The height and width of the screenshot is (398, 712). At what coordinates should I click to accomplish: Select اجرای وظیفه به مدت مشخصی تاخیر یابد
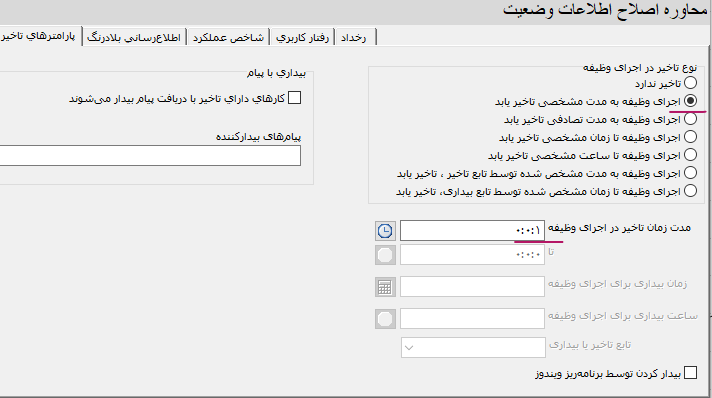(x=690, y=100)
